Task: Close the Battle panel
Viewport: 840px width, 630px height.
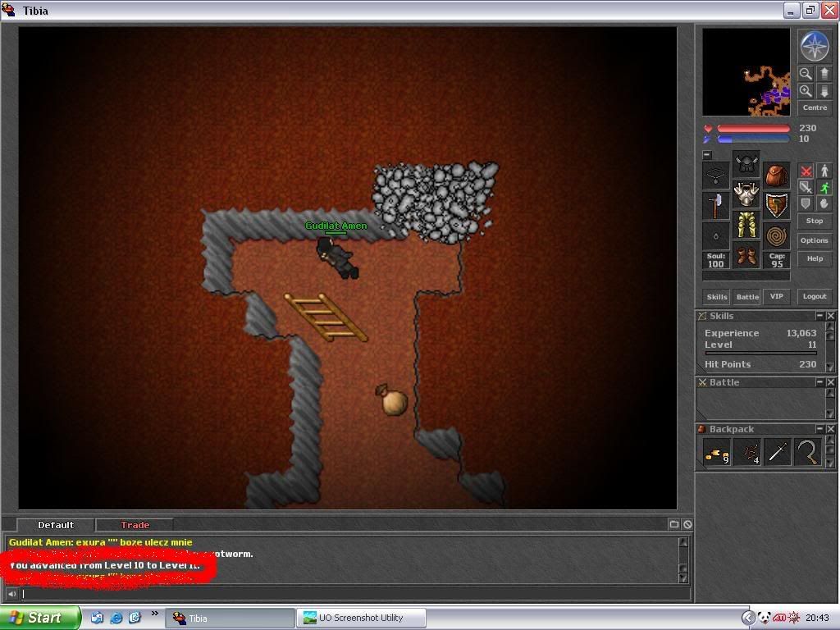Action: pos(830,382)
